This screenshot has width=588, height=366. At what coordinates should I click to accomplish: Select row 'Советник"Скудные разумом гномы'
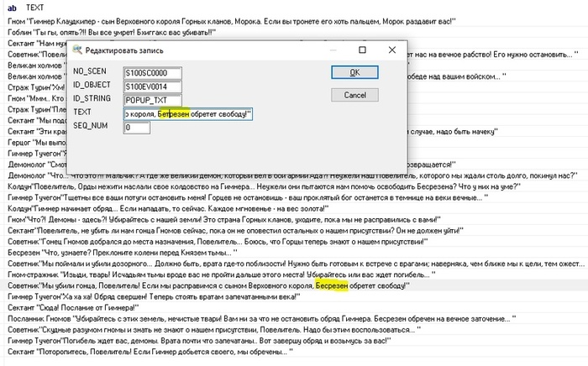click(294, 330)
